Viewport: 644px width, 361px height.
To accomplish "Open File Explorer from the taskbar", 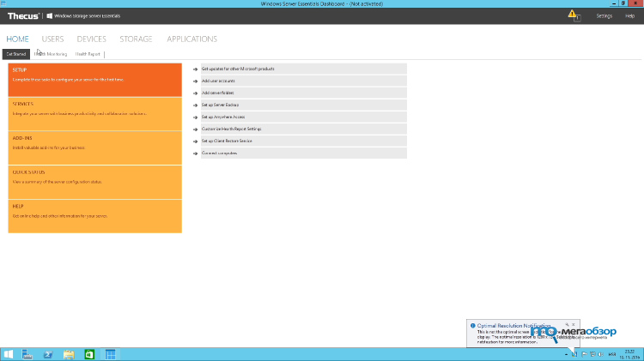I will (69, 354).
